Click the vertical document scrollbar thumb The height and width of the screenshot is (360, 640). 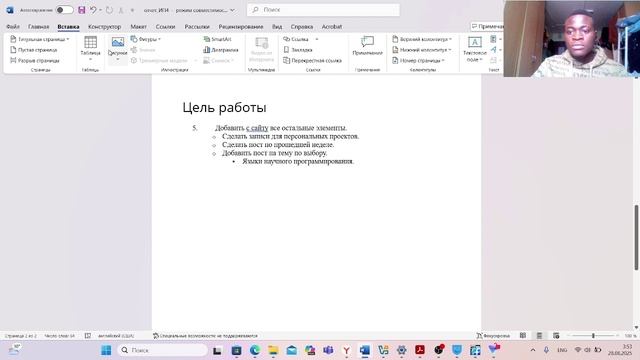(636, 237)
